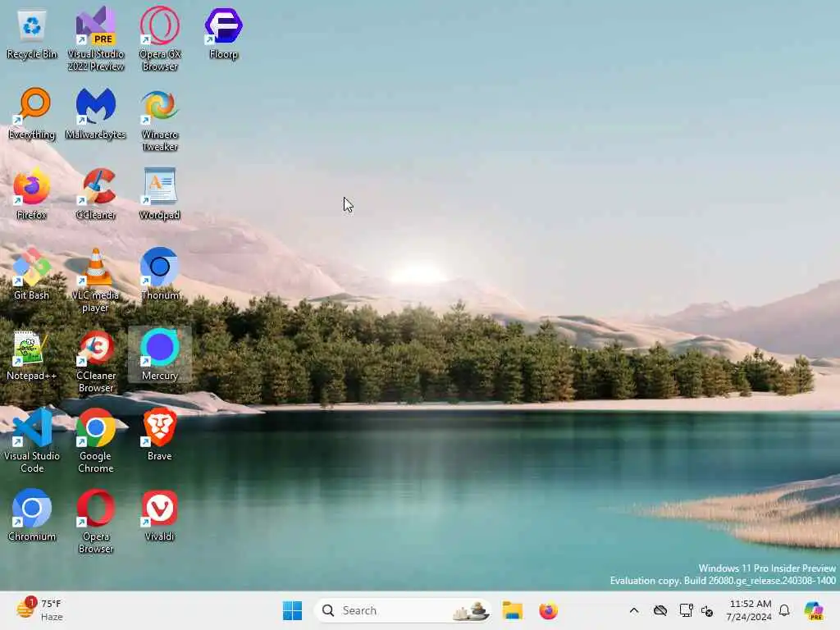Launch Firefox from the taskbar
Screen dimensions: 840x630
pos(548,610)
